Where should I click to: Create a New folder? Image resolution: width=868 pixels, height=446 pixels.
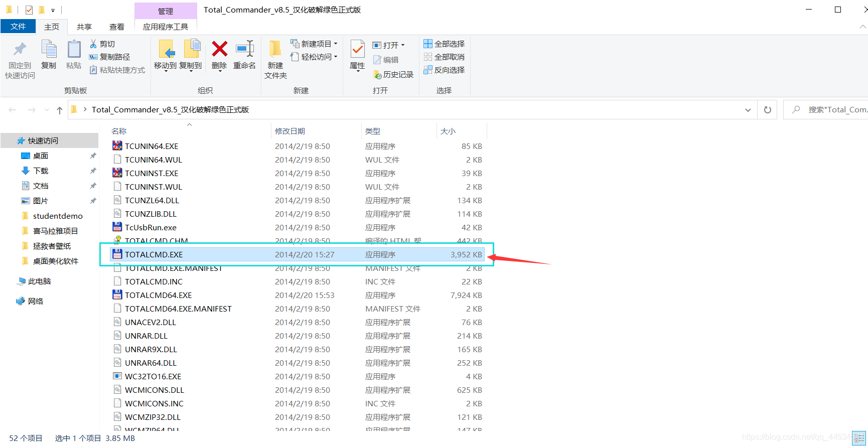coord(275,60)
